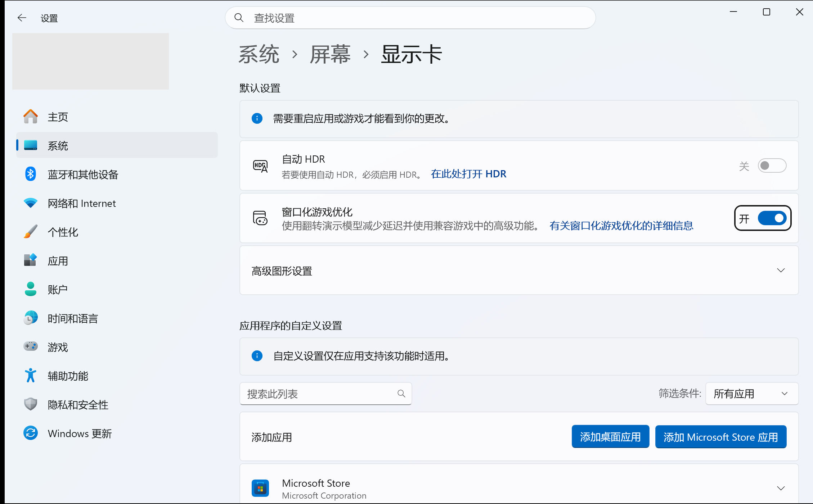The height and width of the screenshot is (504, 813).
Task: Turn off 窗口化游戏优化 switch
Action: tap(772, 218)
